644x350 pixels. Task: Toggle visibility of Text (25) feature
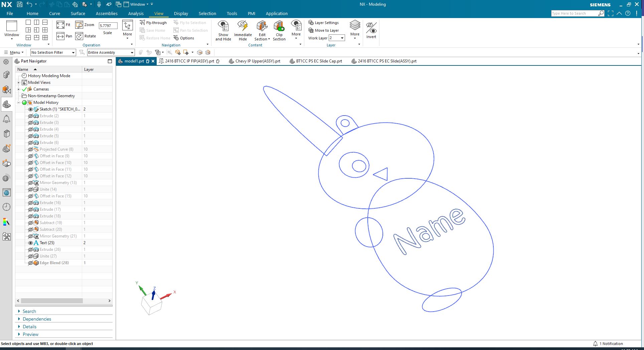point(30,243)
